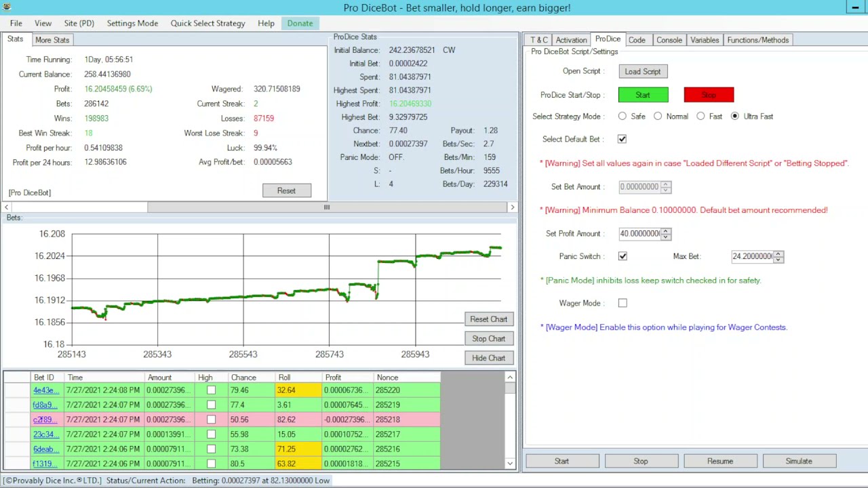Open bet ID link fd8a9
This screenshot has height=488, width=868.
pyautogui.click(x=46, y=405)
